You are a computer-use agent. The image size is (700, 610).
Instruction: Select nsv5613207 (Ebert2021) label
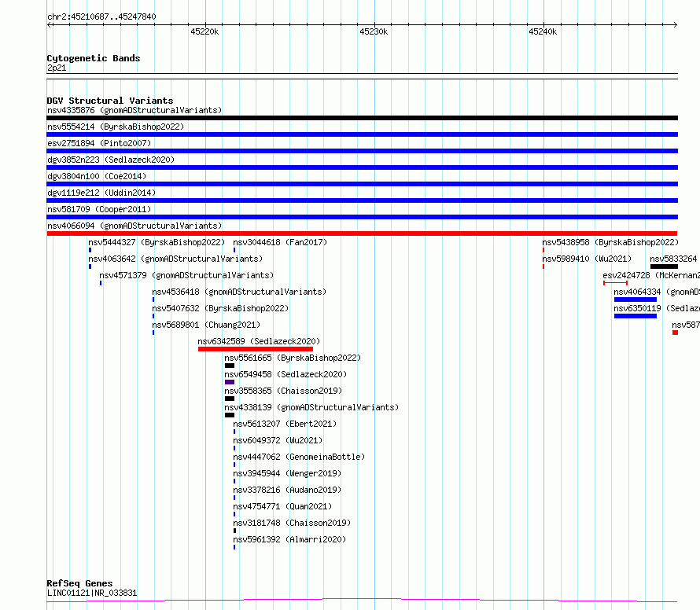[285, 424]
